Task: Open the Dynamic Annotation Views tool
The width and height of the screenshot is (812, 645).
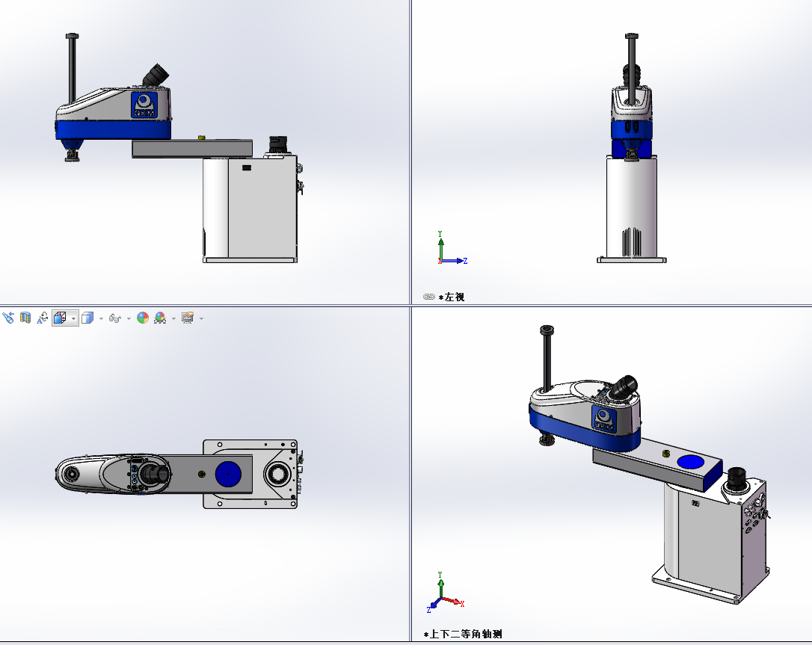Action: 43,318
